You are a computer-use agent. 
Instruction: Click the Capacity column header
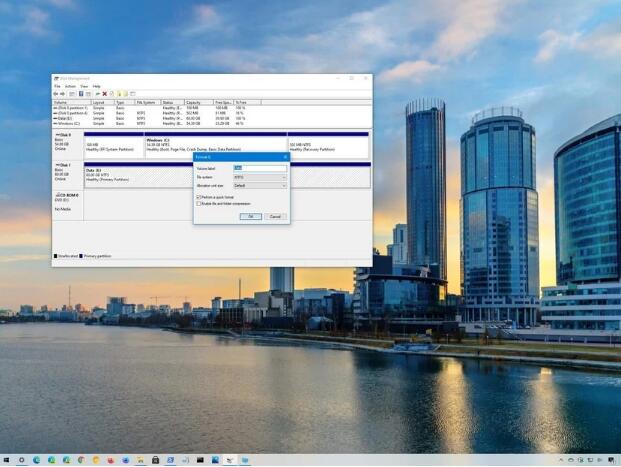(x=199, y=103)
